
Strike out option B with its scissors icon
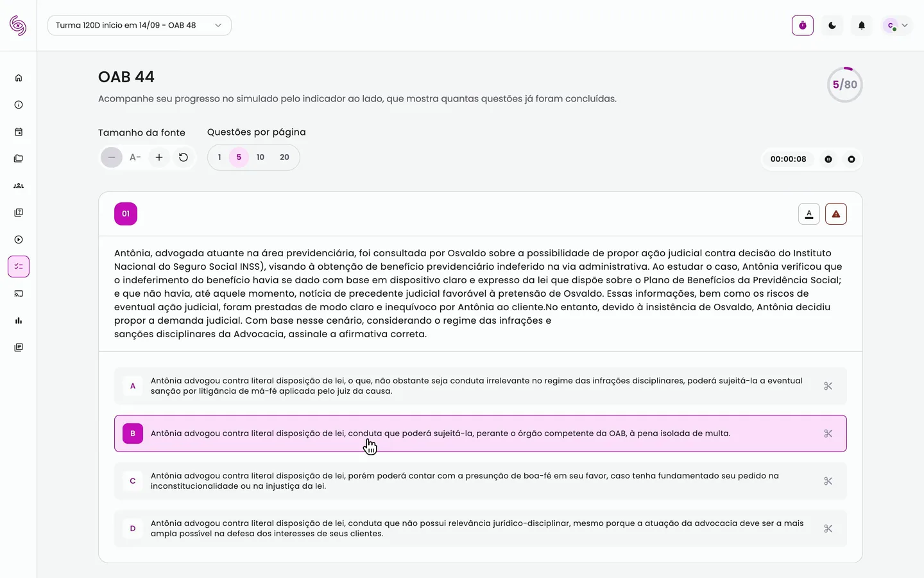click(x=828, y=433)
